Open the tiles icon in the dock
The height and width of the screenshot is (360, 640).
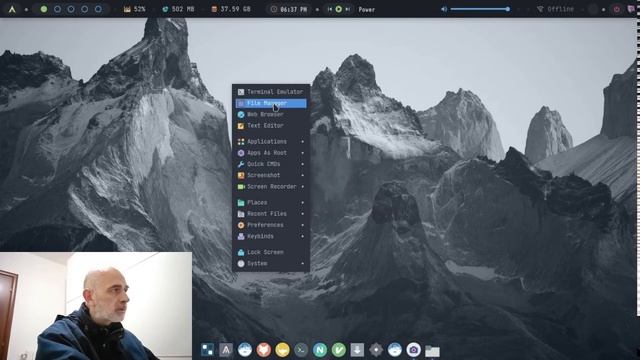click(x=207, y=349)
